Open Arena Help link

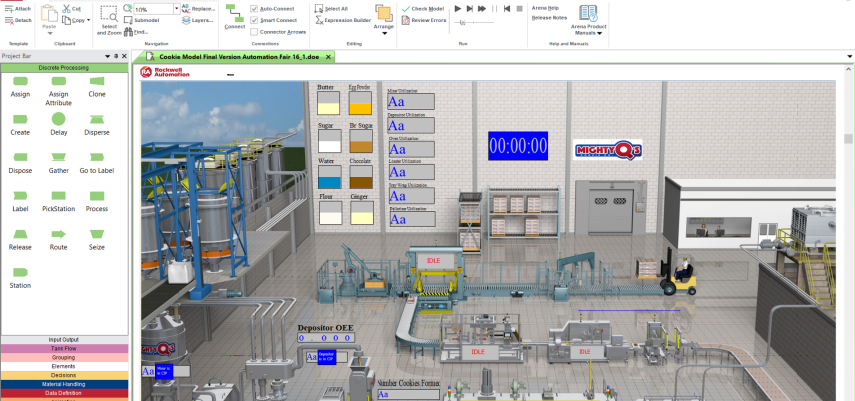tap(545, 8)
